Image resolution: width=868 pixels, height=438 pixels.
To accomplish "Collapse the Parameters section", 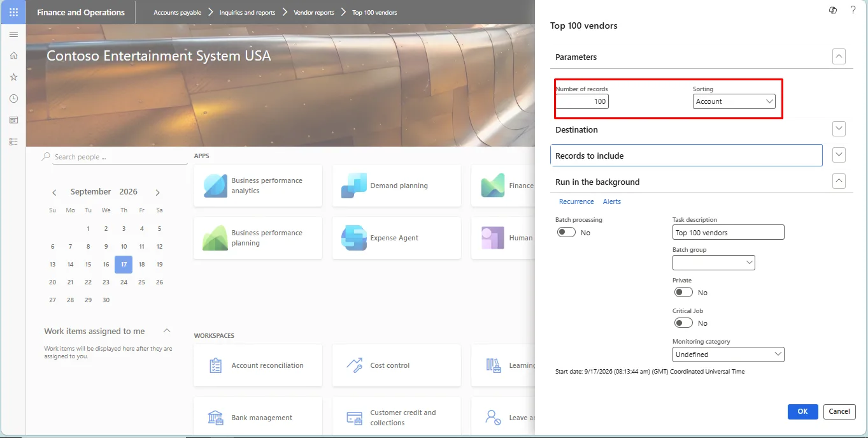I will pos(839,57).
